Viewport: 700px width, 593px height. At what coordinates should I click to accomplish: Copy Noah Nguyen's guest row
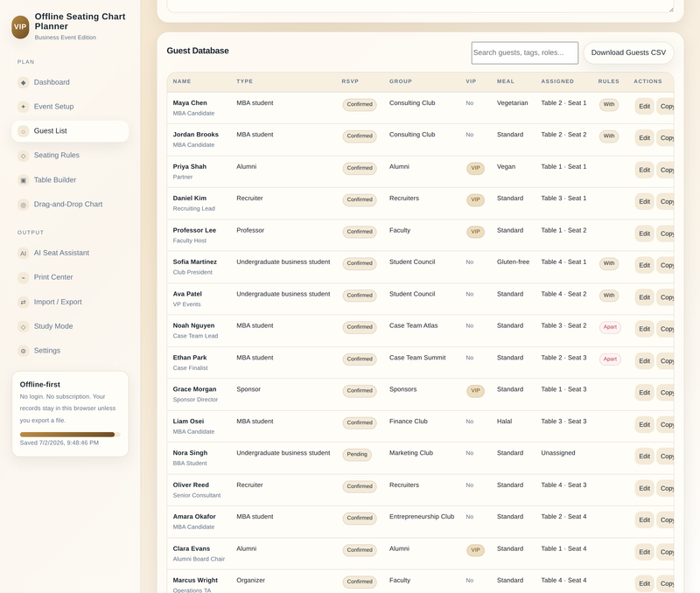[665, 329]
